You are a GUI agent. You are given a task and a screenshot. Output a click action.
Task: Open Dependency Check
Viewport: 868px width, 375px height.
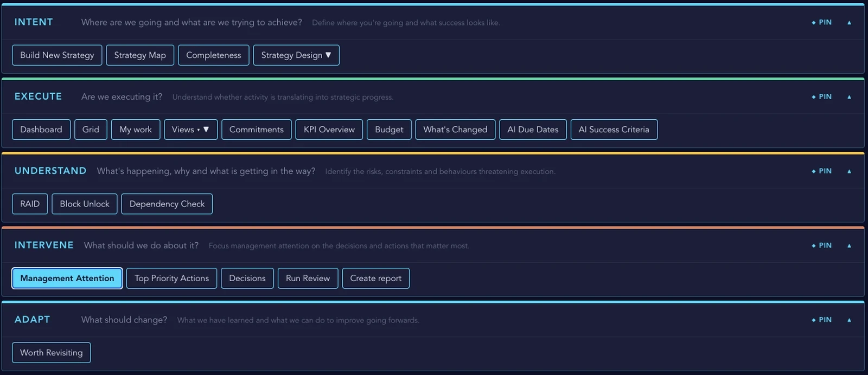tap(167, 204)
